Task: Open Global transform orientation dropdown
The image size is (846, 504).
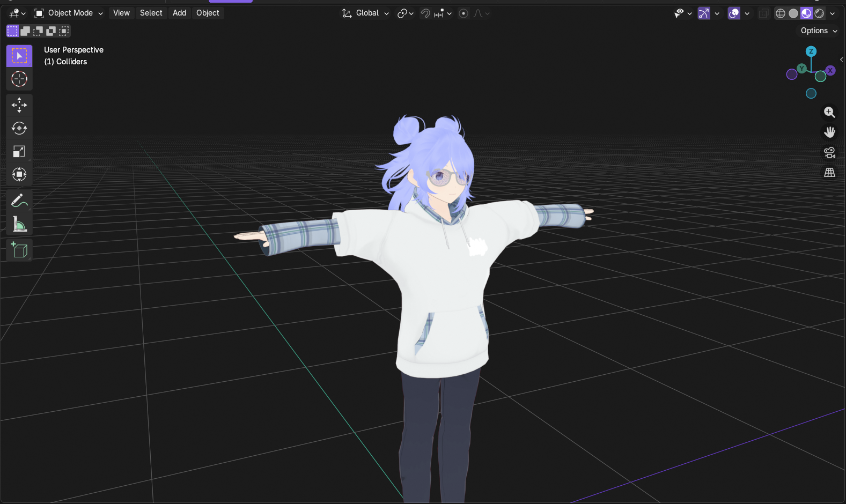Action: 365,13
